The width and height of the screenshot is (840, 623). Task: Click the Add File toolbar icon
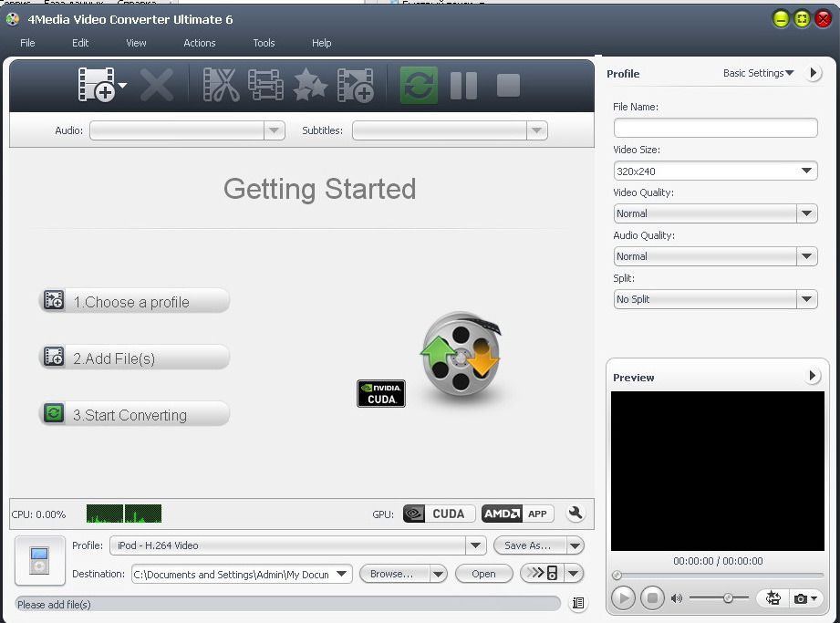(96, 85)
